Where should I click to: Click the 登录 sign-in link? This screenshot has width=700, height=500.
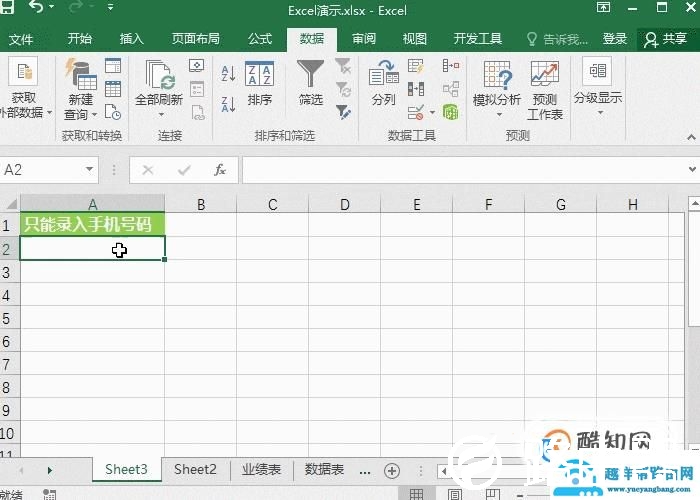pyautogui.click(x=615, y=39)
